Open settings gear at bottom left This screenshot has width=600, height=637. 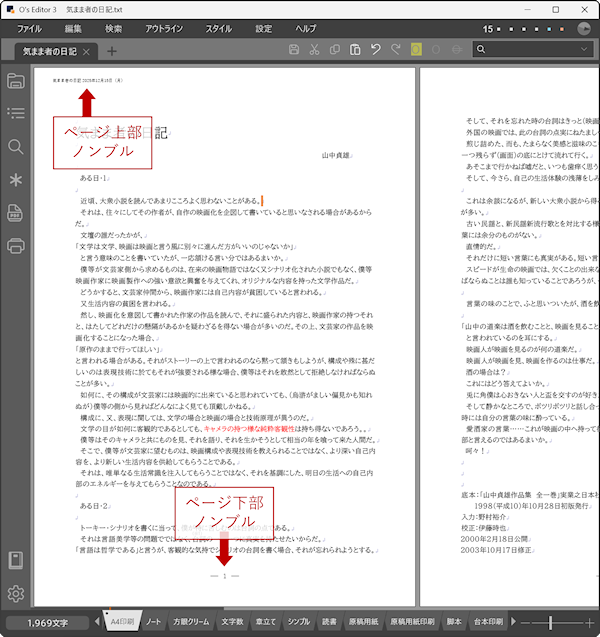coord(15,593)
